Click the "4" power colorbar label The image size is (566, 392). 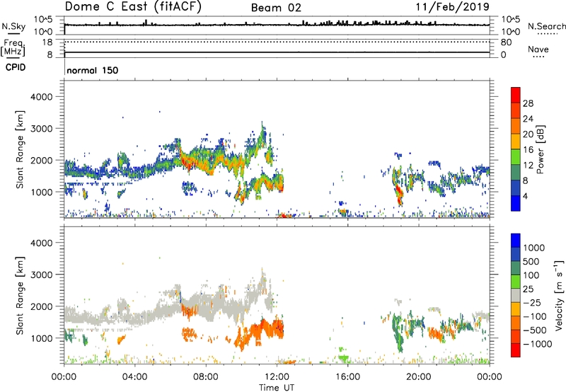(x=525, y=196)
